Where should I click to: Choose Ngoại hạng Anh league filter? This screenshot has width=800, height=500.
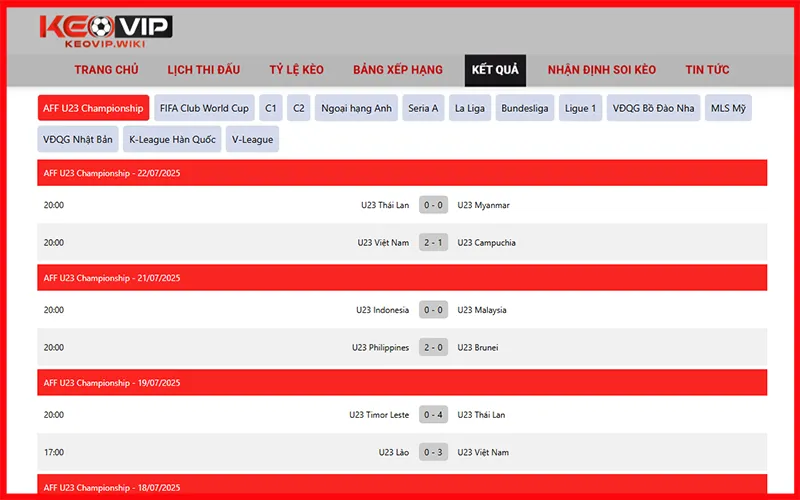tap(356, 108)
